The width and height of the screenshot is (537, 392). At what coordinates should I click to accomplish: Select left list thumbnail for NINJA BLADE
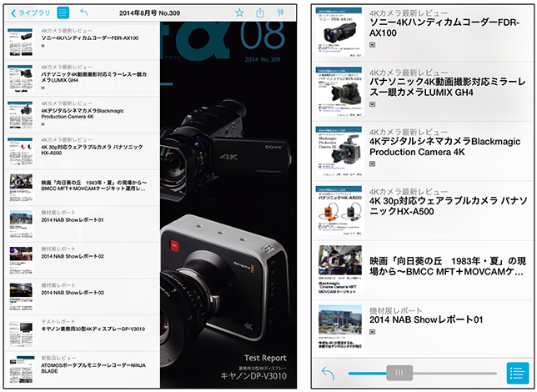tap(21, 369)
